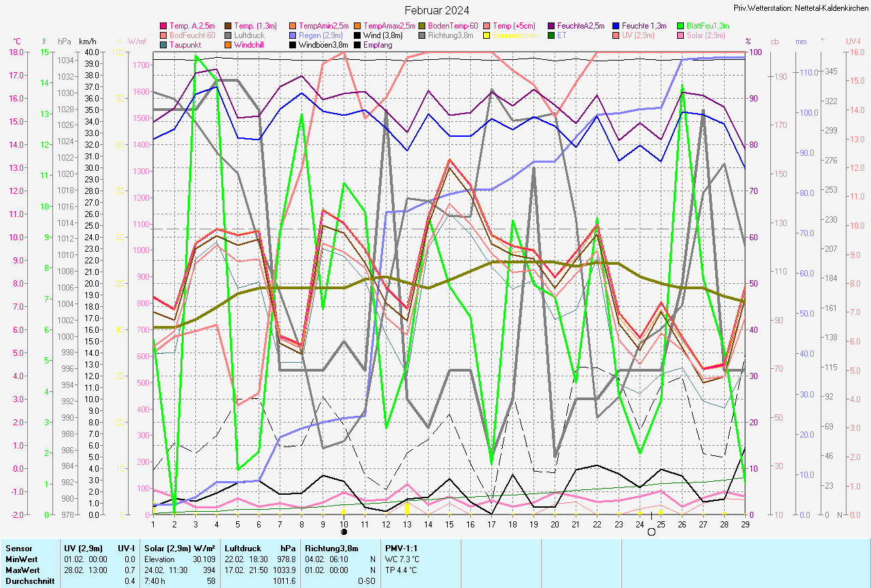Click the Priv.Wetterstation Nettetal-Kaldenkirchen text
Viewport: 871px width, 588px height.
coord(800,7)
